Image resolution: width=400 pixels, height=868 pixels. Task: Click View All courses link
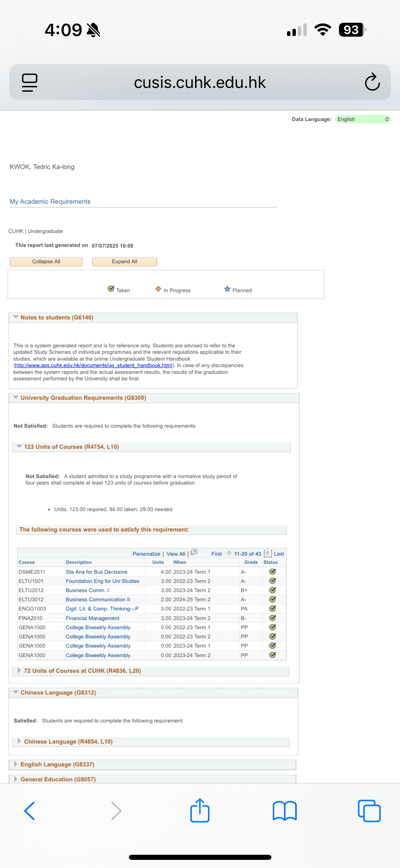tap(176, 554)
